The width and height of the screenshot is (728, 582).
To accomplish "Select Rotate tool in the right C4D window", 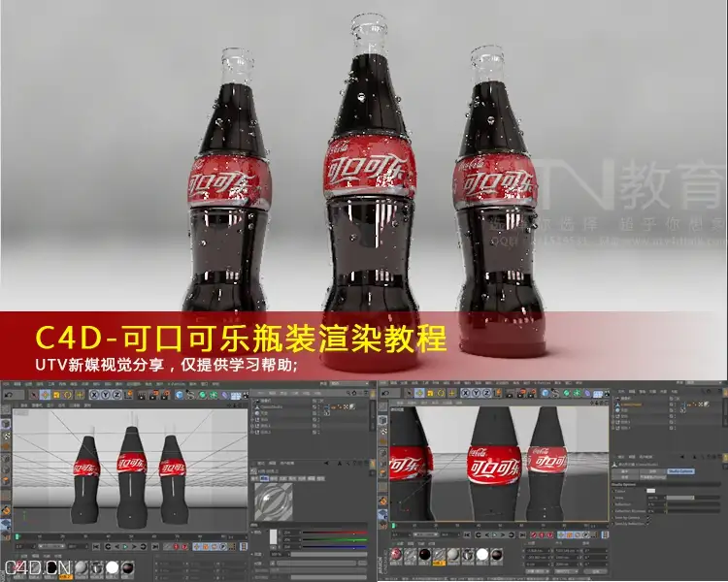I will tap(441, 393).
